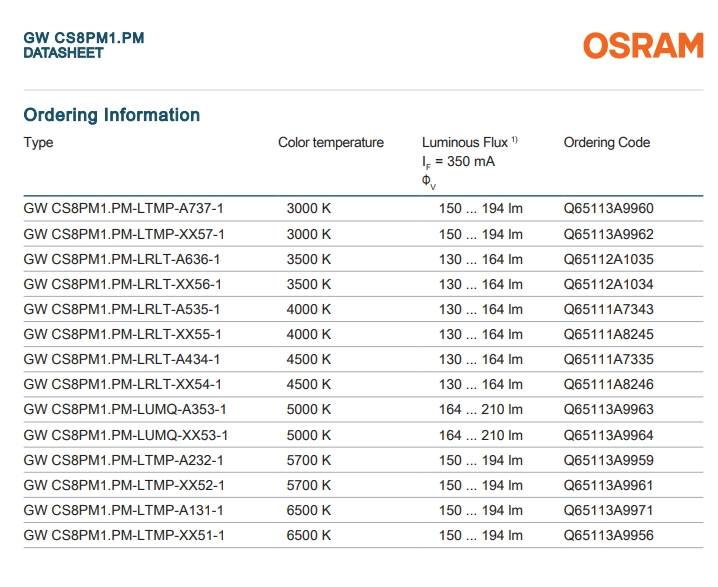Click ordering code Q65112A1034
Image resolution: width=718 pixels, height=587 pixels.
[609, 284]
